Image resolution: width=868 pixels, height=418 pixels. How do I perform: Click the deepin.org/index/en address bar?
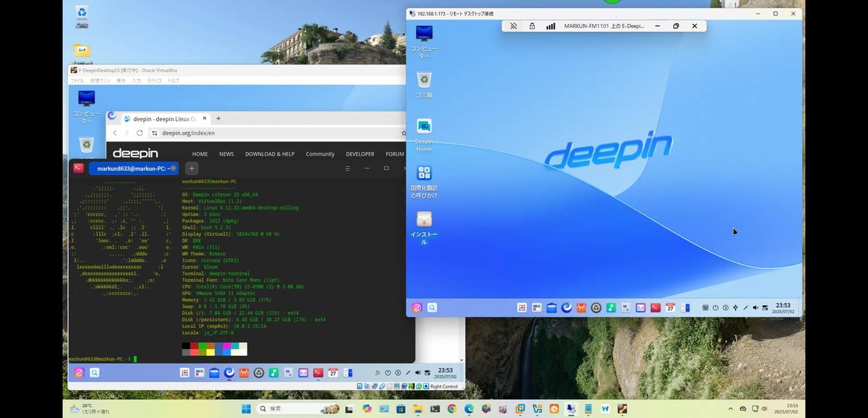coord(278,133)
